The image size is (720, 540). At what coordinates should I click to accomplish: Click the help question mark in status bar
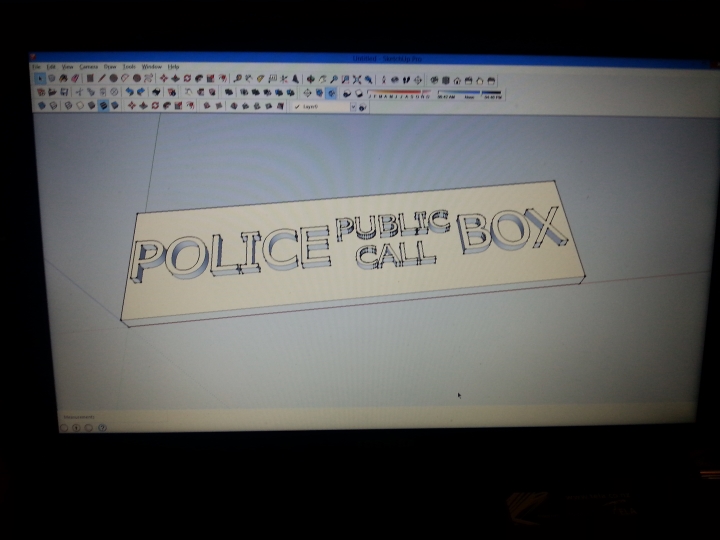(102, 428)
